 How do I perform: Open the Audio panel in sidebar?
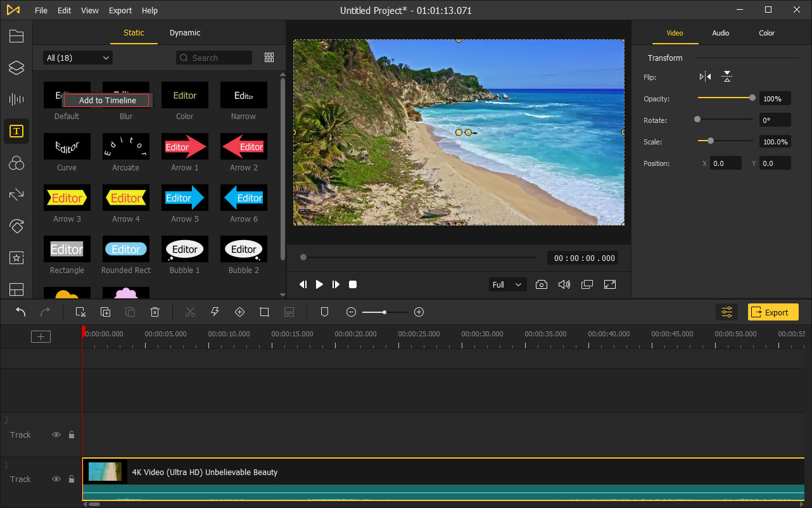click(16, 99)
